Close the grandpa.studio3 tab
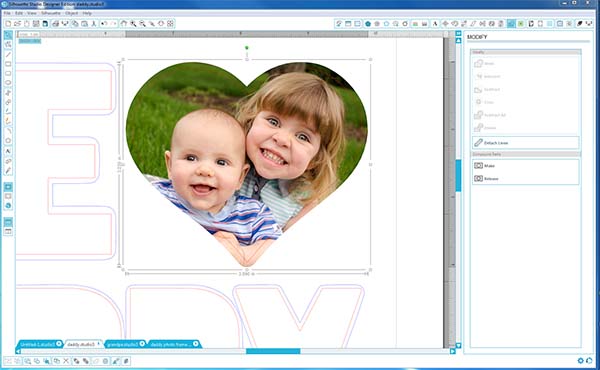 pyautogui.click(x=142, y=344)
